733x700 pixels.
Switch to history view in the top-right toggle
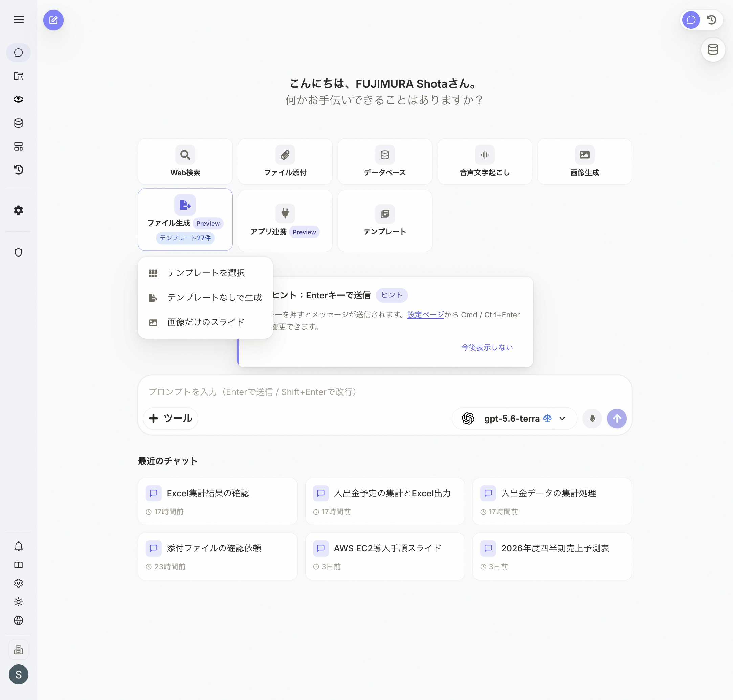point(712,20)
